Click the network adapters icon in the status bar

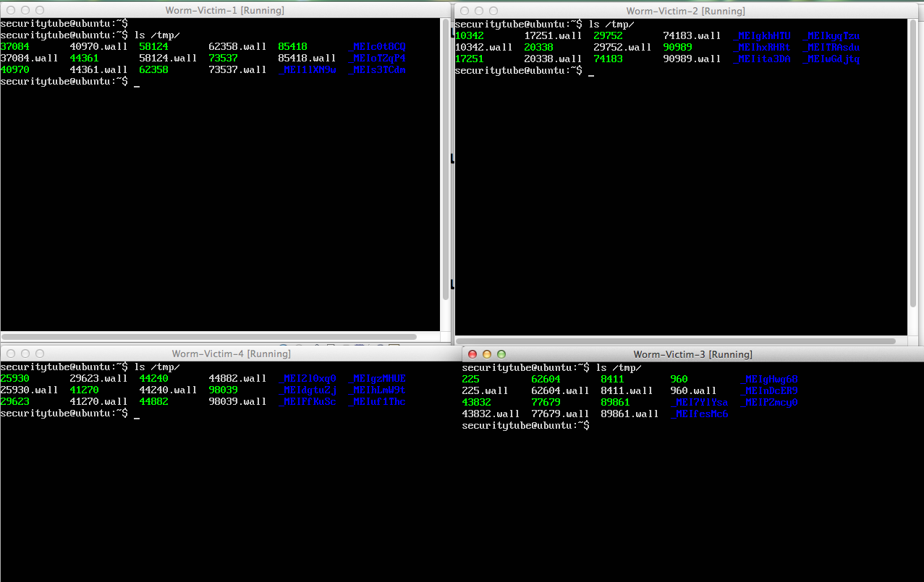click(330, 346)
